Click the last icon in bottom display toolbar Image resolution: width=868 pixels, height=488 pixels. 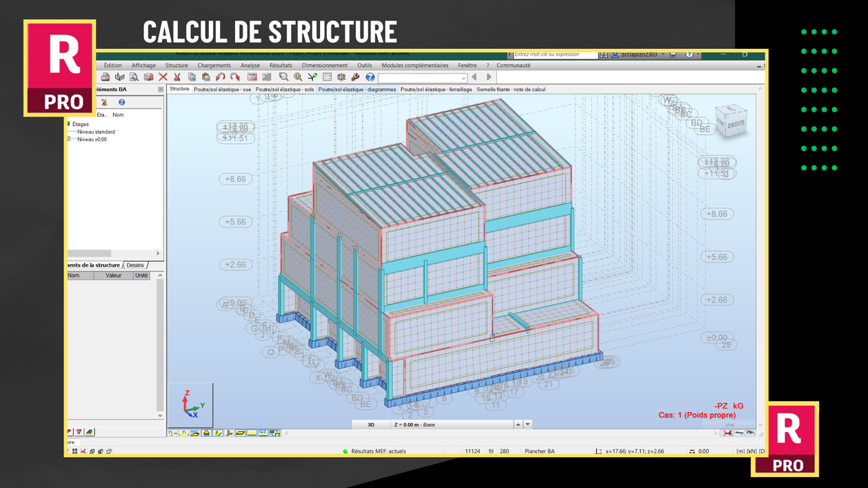point(275,433)
